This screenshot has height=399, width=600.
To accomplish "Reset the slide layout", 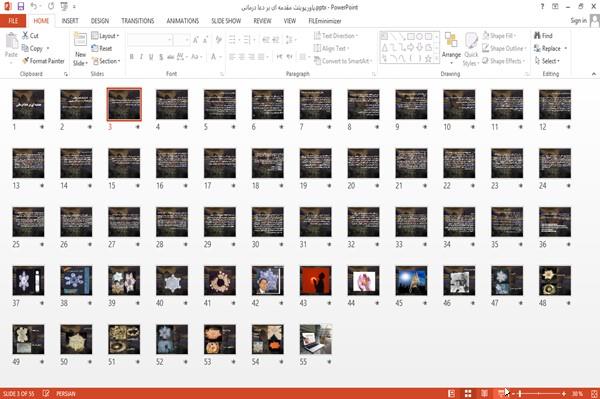I will point(102,48).
